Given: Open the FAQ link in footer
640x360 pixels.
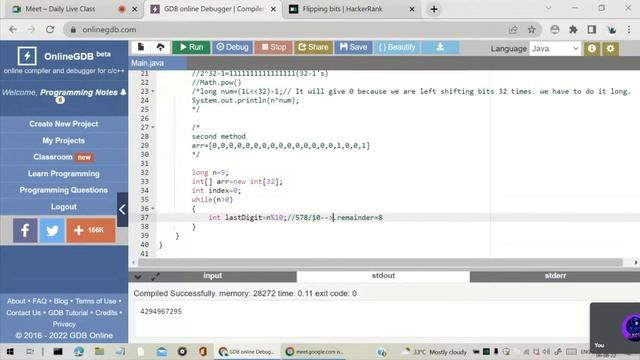Looking at the screenshot, I should (40, 301).
